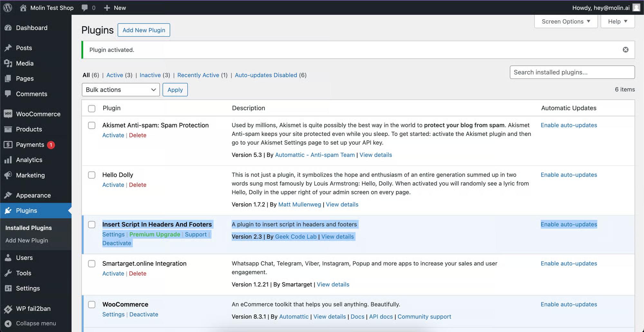Click the WooCommerce icon in sidebar

pos(8,114)
